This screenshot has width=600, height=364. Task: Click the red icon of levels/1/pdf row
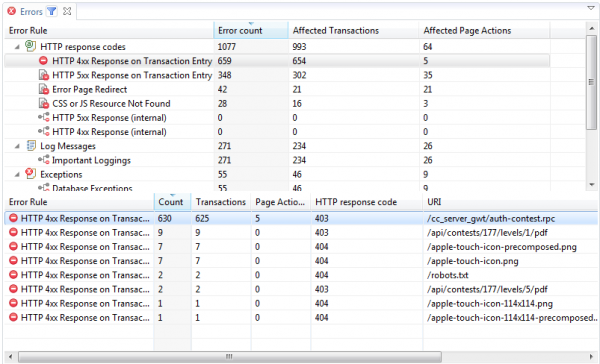(13, 232)
